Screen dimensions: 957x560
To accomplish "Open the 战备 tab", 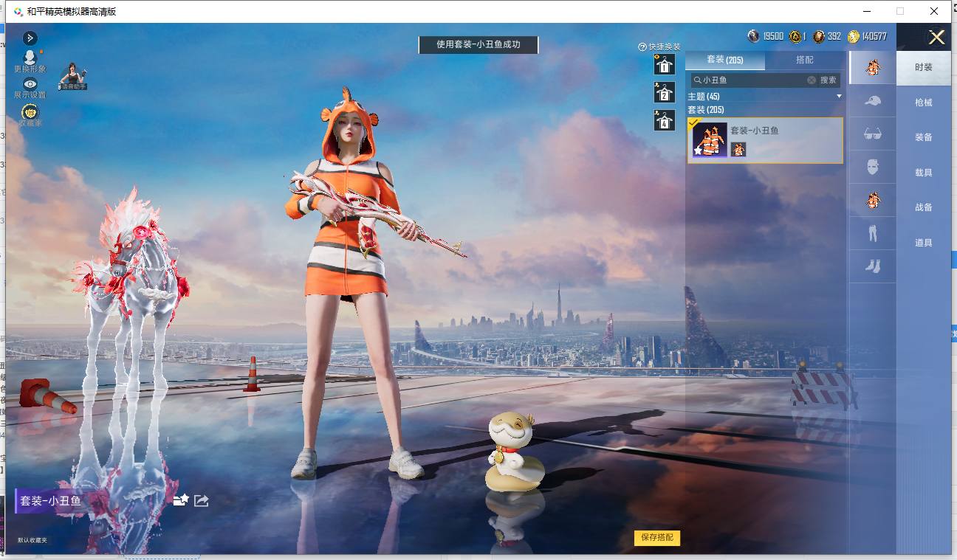I will pyautogui.click(x=924, y=207).
